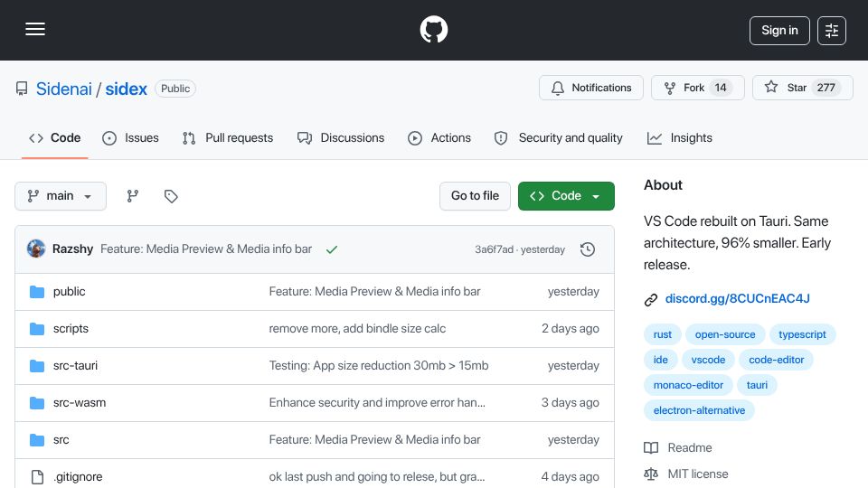
Task: Open the latest commit message link
Action: pyautogui.click(x=206, y=249)
